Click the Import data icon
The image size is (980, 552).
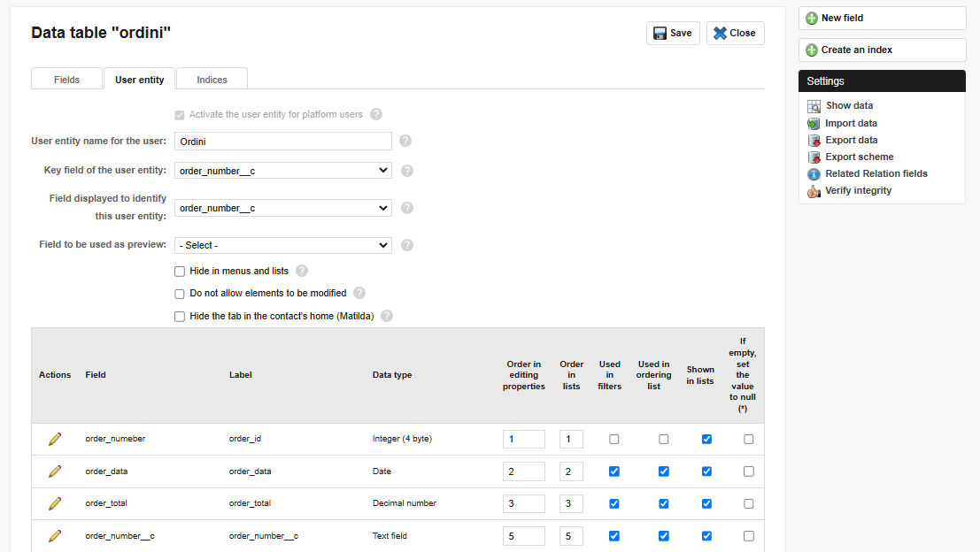[814, 124]
